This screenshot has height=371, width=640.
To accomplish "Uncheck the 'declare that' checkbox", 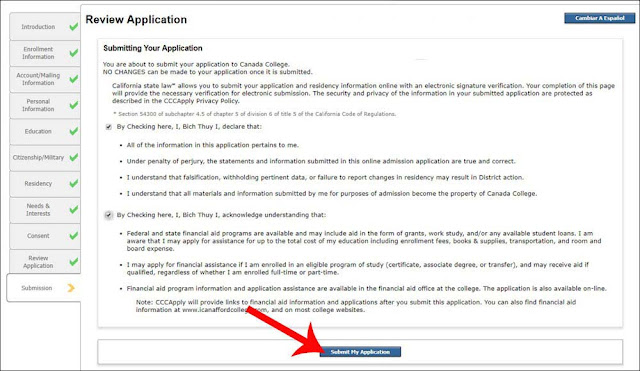I will (x=109, y=127).
